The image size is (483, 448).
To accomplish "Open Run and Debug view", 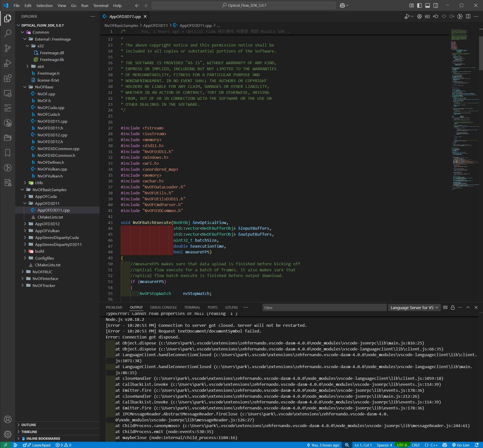I will point(8,63).
